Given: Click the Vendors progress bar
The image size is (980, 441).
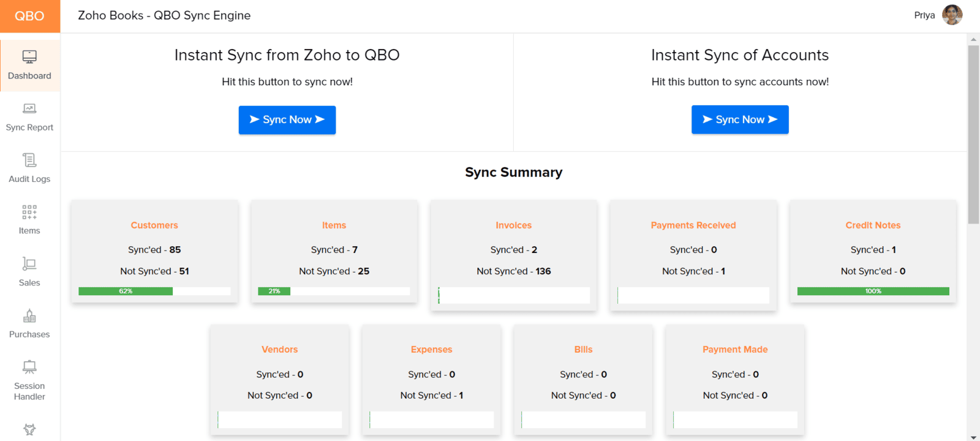Looking at the screenshot, I should (280, 420).
